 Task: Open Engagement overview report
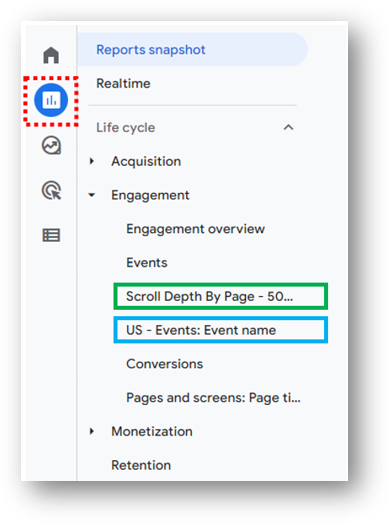[x=195, y=229]
